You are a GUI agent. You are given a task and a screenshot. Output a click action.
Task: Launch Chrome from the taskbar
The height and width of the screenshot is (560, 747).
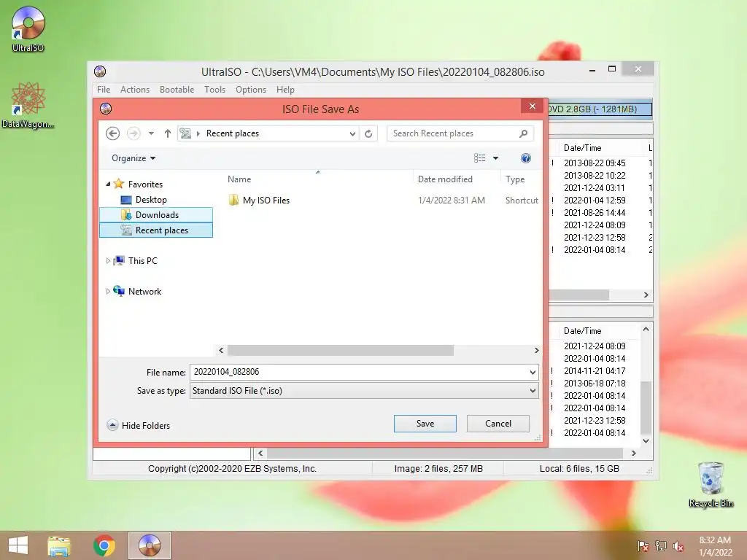(x=104, y=545)
